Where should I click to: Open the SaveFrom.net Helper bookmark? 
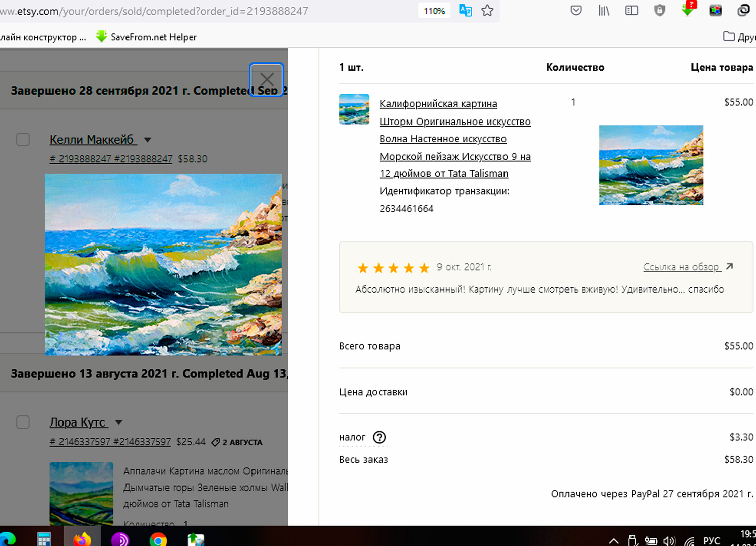(146, 37)
